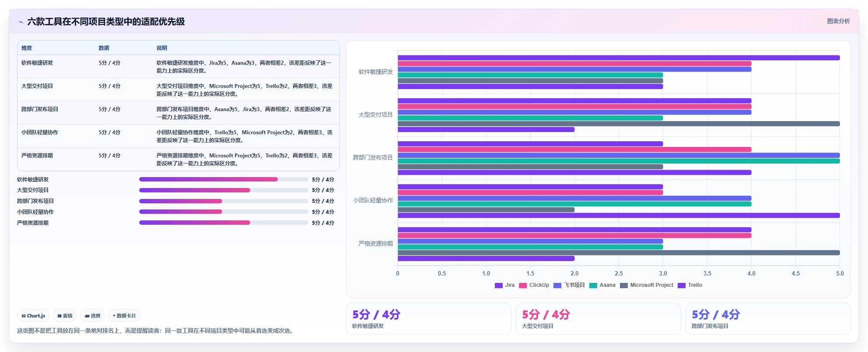Click the 软件敏捷研发 progress bar
Image resolution: width=868 pixels, height=352 pixels.
(224, 179)
